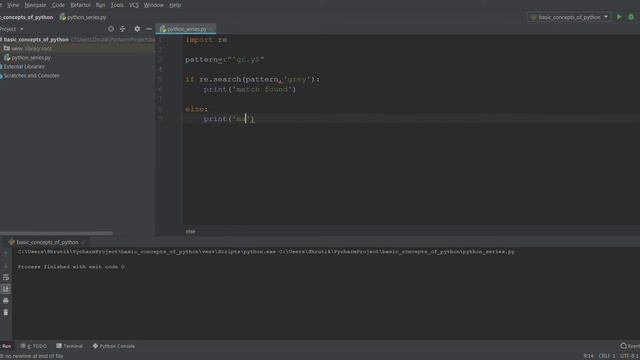Select the python_series.py editor tab
The image size is (640, 360).
click(x=186, y=29)
